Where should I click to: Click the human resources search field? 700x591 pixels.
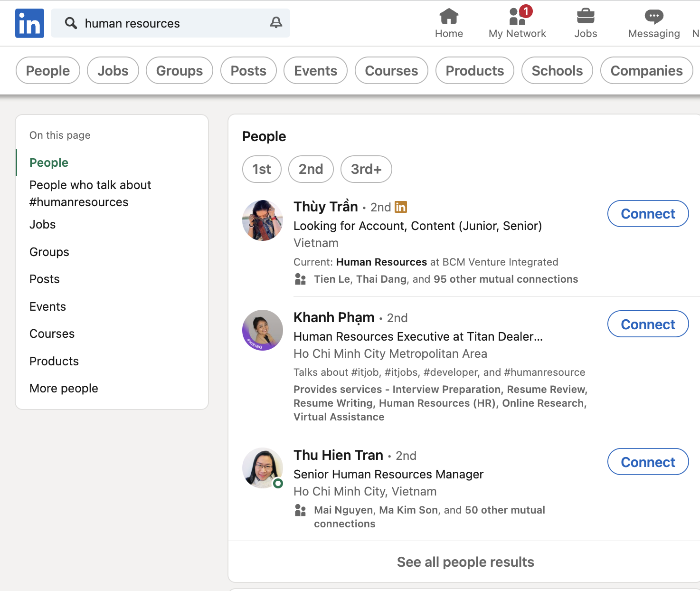click(171, 23)
